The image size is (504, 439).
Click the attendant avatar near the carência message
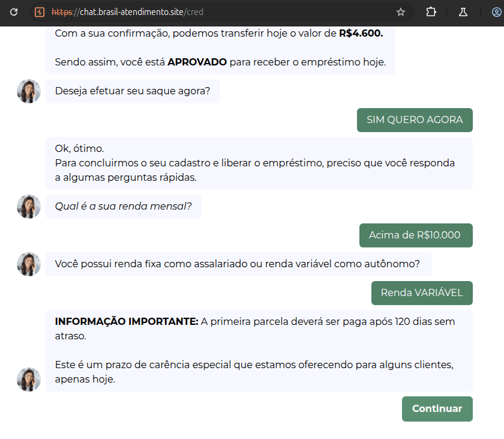coord(28,379)
